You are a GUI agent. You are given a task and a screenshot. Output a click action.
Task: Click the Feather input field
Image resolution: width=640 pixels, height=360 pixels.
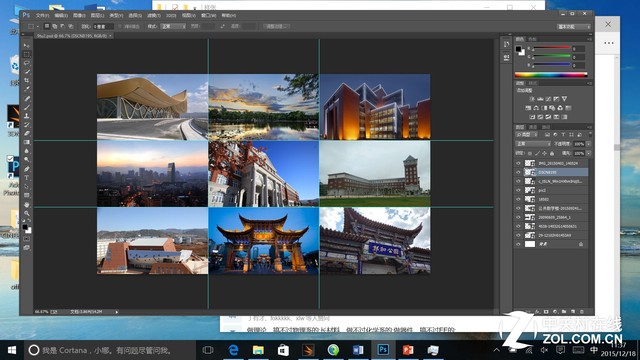point(103,26)
